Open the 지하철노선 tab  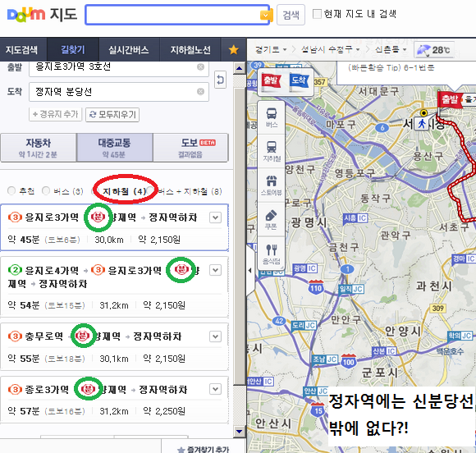pyautogui.click(x=190, y=50)
